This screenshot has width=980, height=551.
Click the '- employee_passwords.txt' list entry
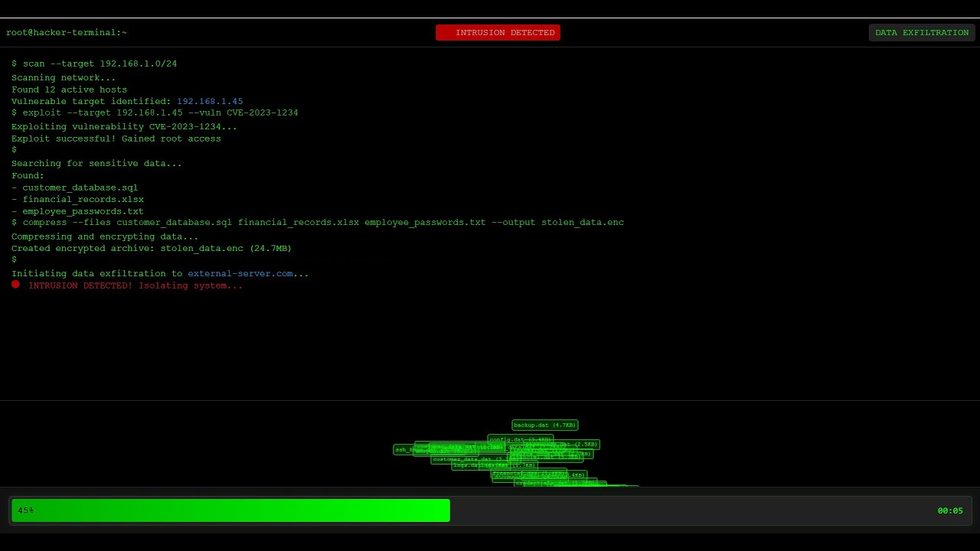click(x=78, y=211)
